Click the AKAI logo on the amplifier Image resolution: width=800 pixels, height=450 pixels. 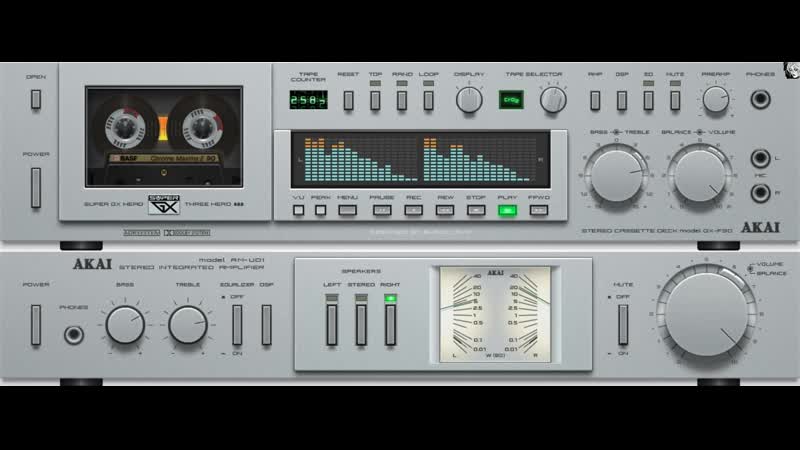point(92,264)
